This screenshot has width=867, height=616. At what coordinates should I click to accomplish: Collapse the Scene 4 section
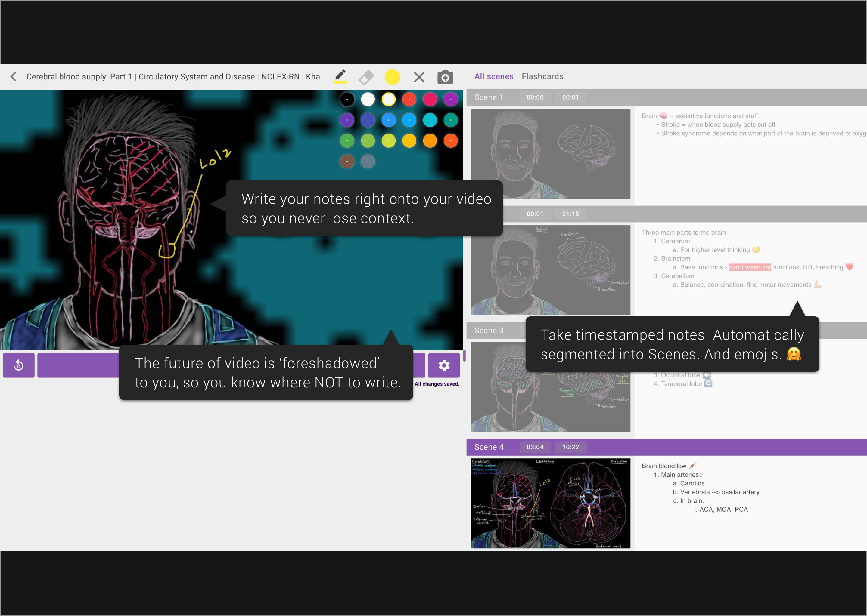[489, 447]
